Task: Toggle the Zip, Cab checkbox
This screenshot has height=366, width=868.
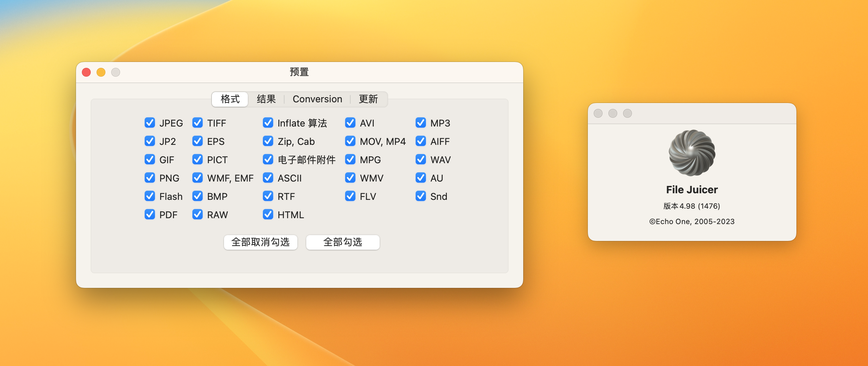Action: [268, 141]
